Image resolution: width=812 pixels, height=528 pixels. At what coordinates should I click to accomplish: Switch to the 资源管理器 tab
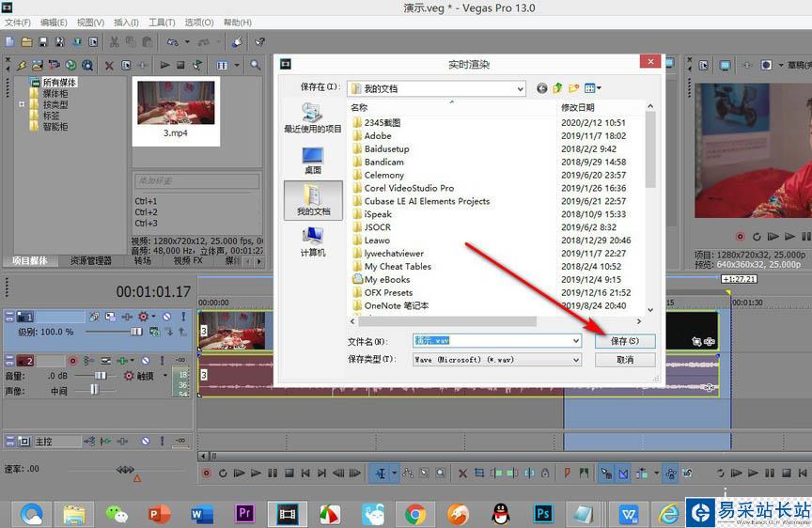[x=91, y=260]
